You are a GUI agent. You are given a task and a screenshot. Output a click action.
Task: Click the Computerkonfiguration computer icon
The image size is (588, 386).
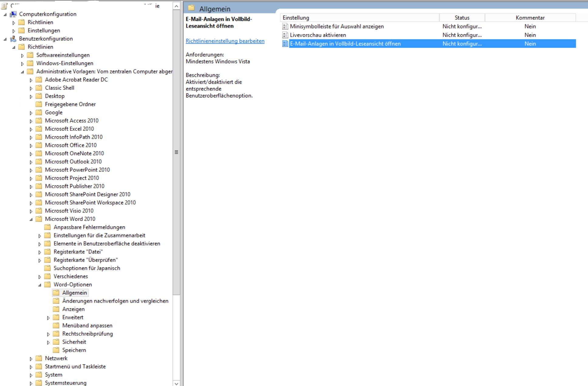point(13,14)
